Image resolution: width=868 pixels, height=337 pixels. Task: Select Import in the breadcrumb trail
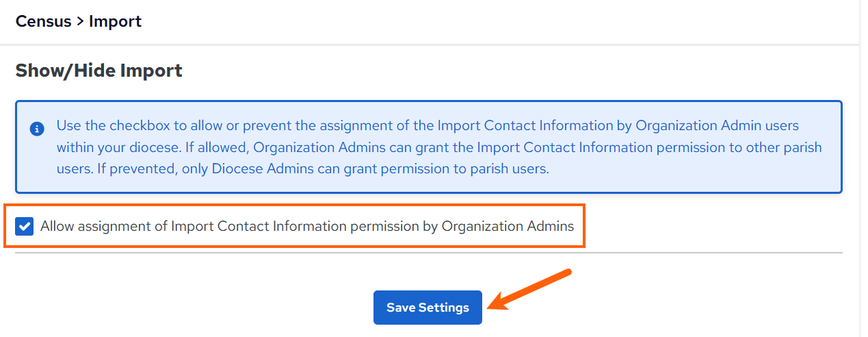[x=115, y=21]
